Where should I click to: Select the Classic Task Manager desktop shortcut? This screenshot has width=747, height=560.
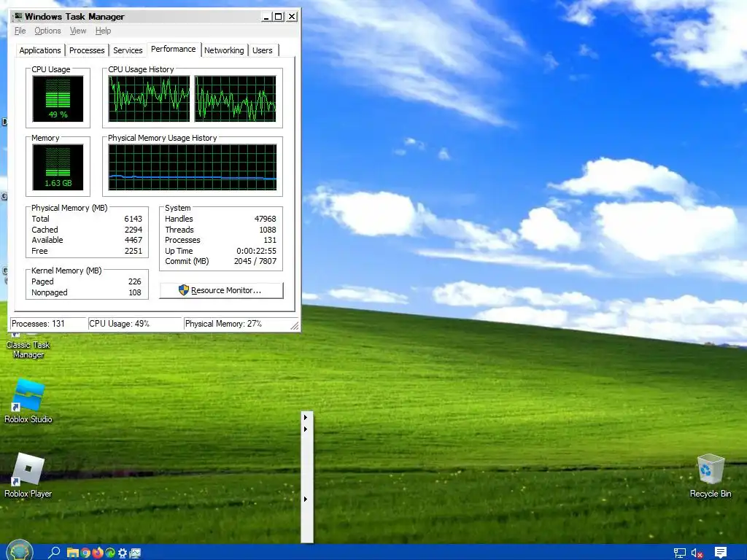click(x=28, y=346)
